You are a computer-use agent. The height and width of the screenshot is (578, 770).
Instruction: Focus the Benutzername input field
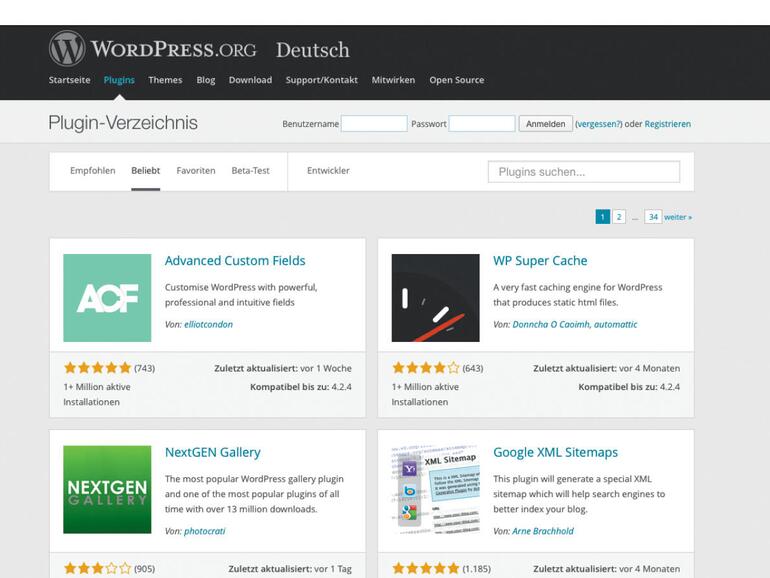pos(374,124)
